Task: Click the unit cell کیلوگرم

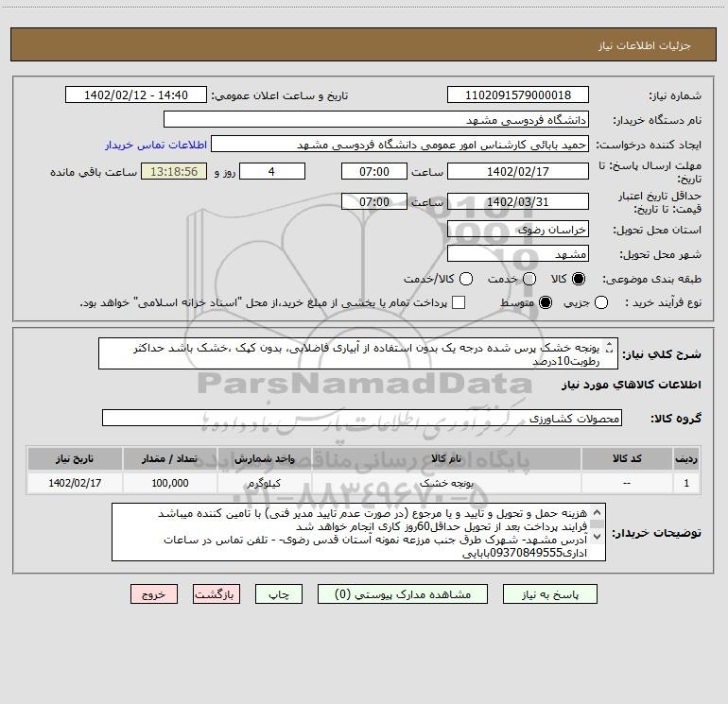Action: (264, 483)
